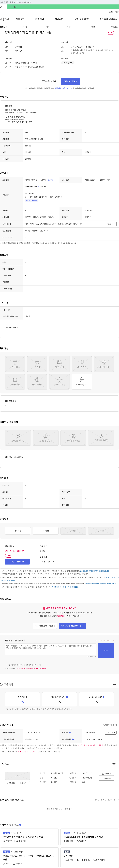Click the 개인정보보호법 상세 보기 button
The image size is (119, 868).
[45, 626]
